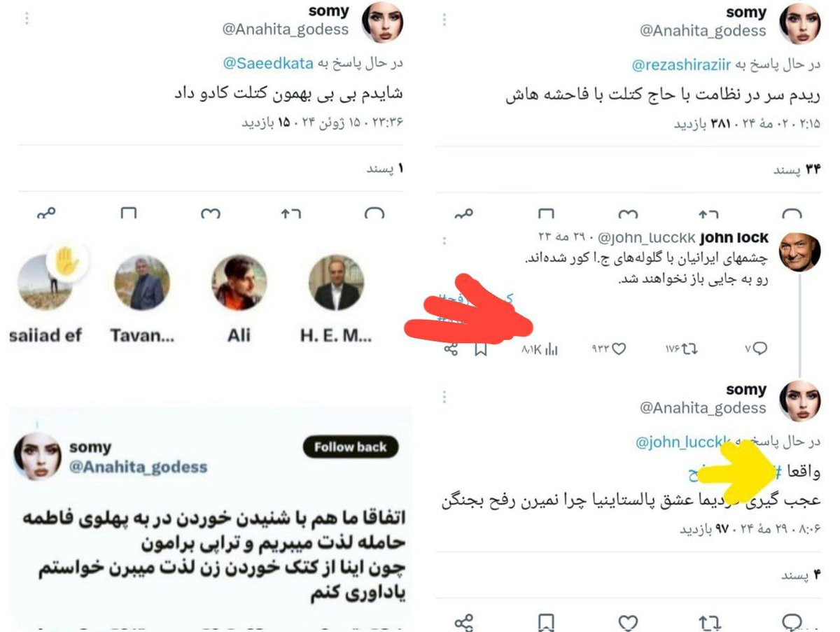840x632 pixels.
Task: Retweet the bottom-right somy reply
Action: click(x=710, y=622)
